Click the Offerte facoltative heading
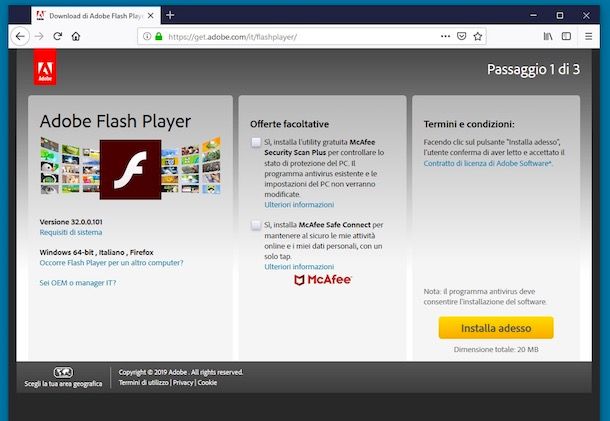 point(289,124)
